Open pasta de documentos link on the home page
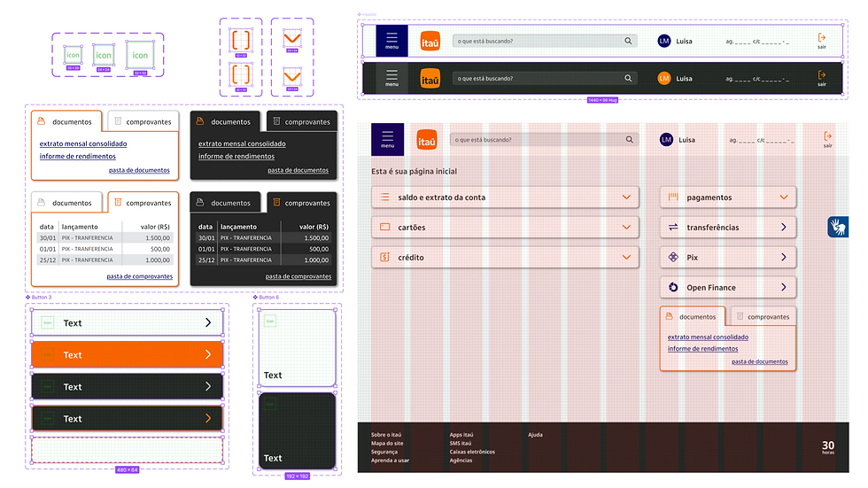The width and height of the screenshot is (868, 488). coord(760,361)
